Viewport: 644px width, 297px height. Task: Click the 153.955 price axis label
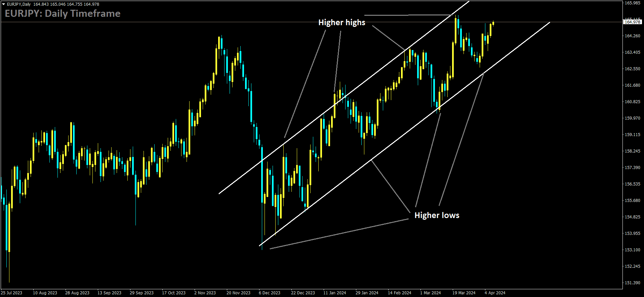(632, 234)
